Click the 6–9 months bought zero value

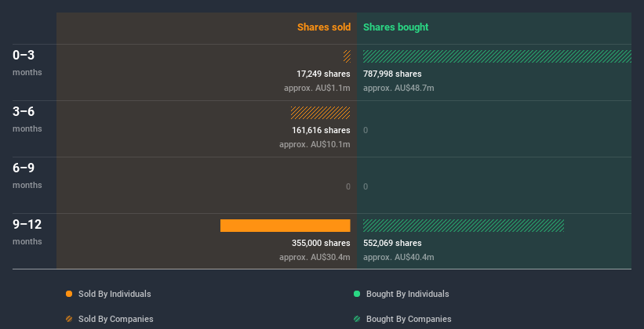point(366,186)
